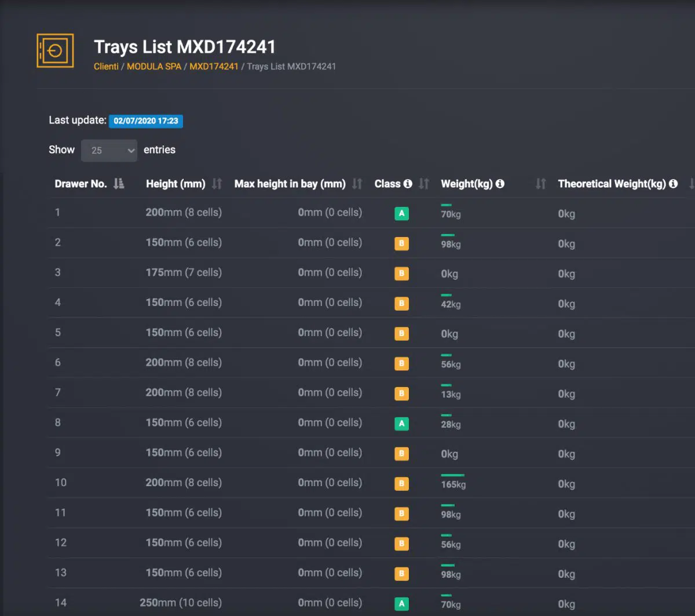Click green class A badge for drawer 1
This screenshot has height=616, width=695.
point(401,213)
